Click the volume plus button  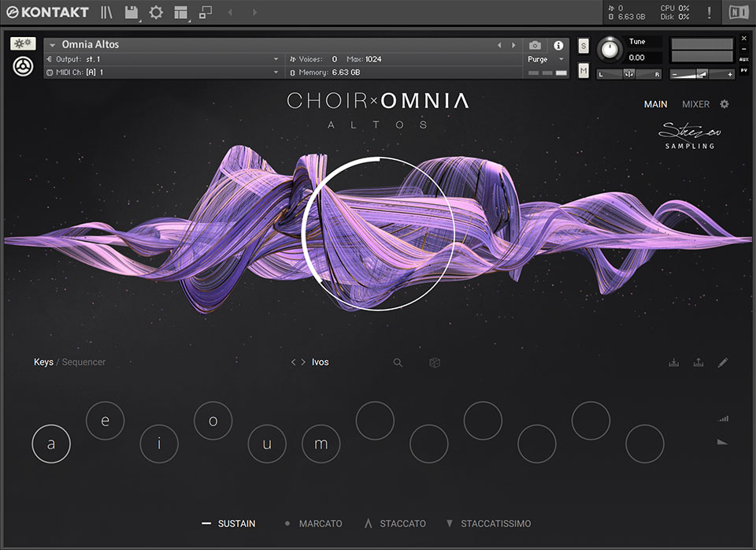(x=730, y=74)
